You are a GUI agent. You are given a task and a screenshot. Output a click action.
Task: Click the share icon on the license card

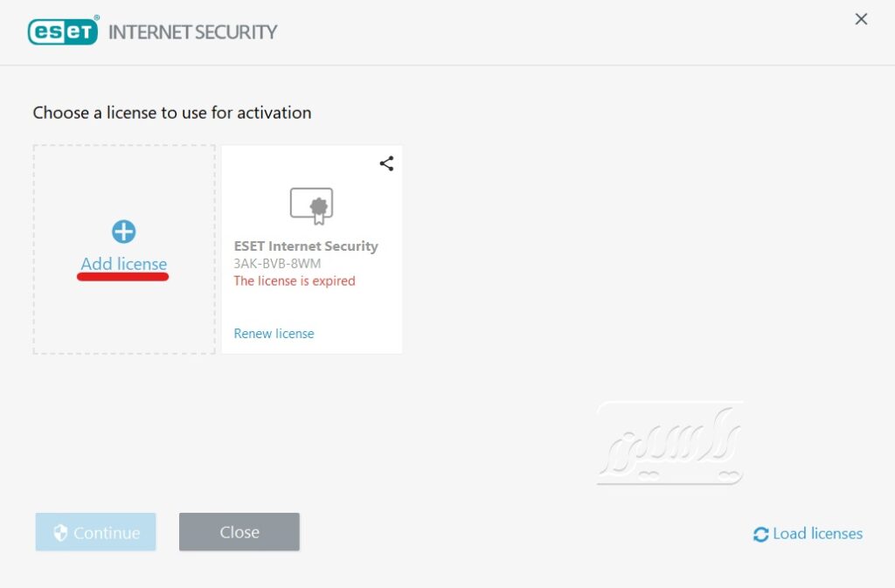tap(386, 163)
